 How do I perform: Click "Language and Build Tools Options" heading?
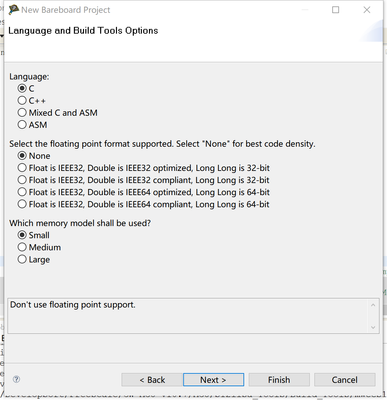(83, 31)
